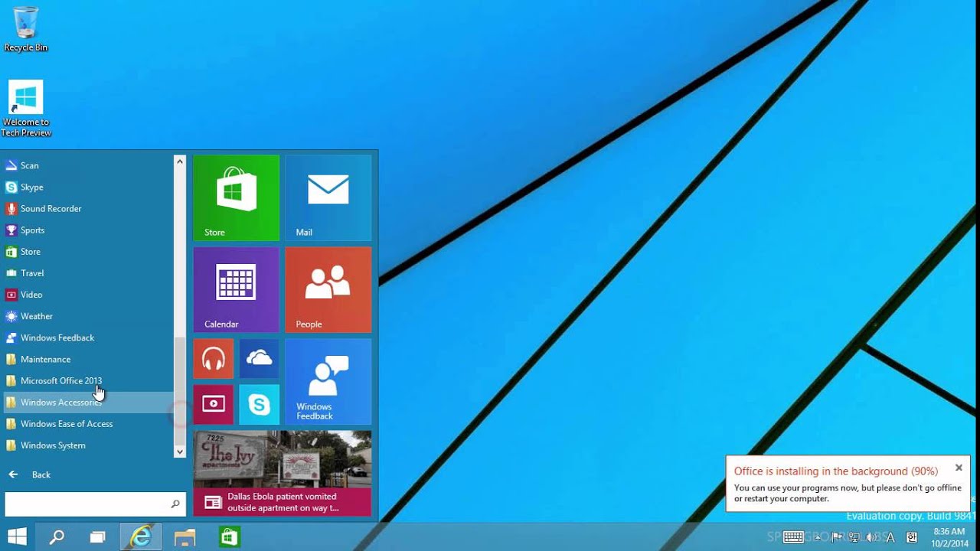This screenshot has width=980, height=551.
Task: Select the Recycle Bin desktop icon
Action: coord(25,30)
